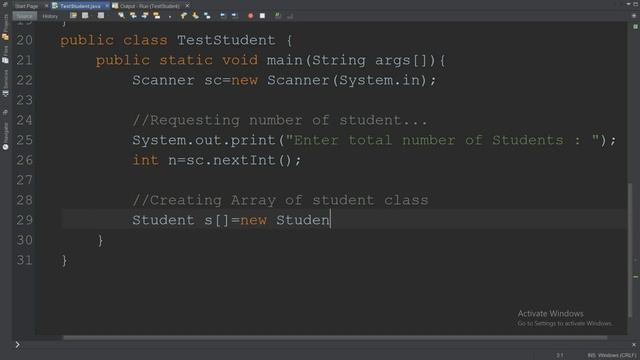
Task: Stop macro recording square icon
Action: click(x=262, y=16)
